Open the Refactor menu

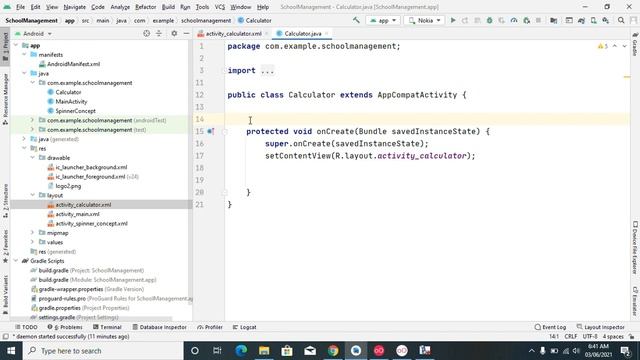146,7
